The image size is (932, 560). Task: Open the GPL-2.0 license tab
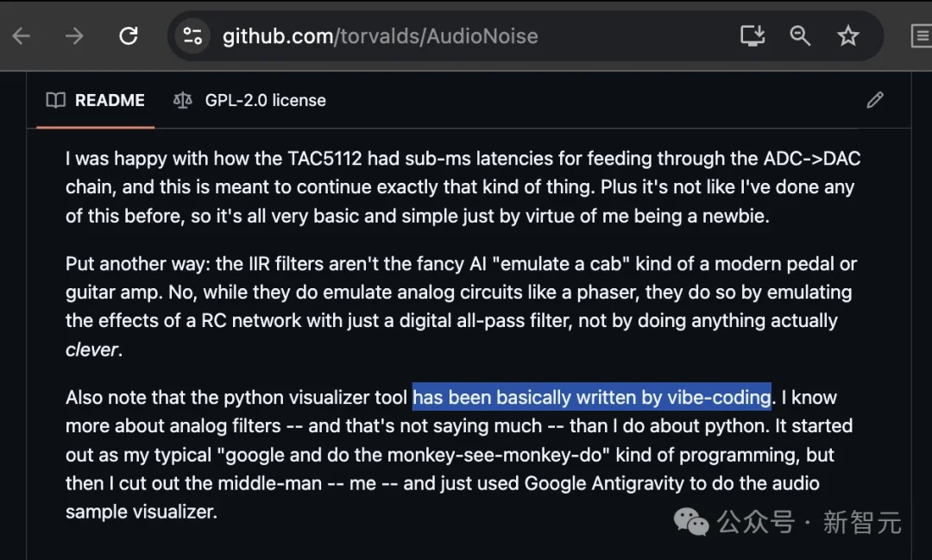tap(265, 100)
